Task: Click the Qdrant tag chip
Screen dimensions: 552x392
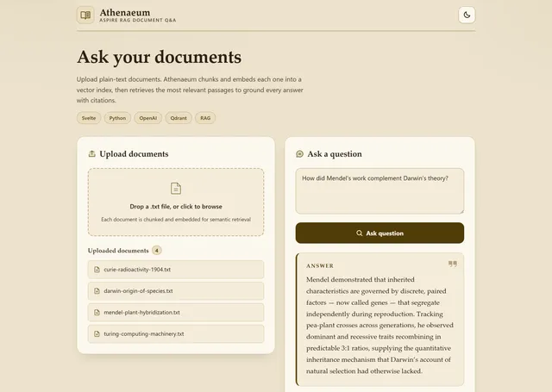Action: 179,118
